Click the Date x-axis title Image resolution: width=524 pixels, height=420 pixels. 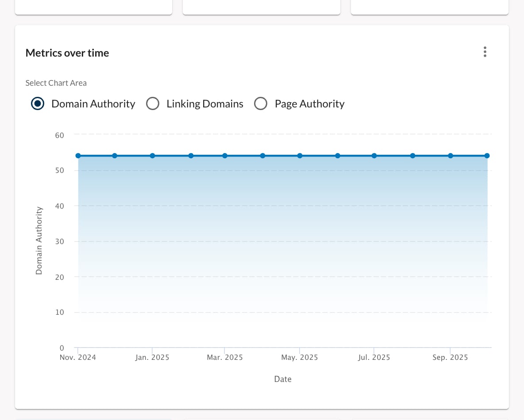click(283, 379)
